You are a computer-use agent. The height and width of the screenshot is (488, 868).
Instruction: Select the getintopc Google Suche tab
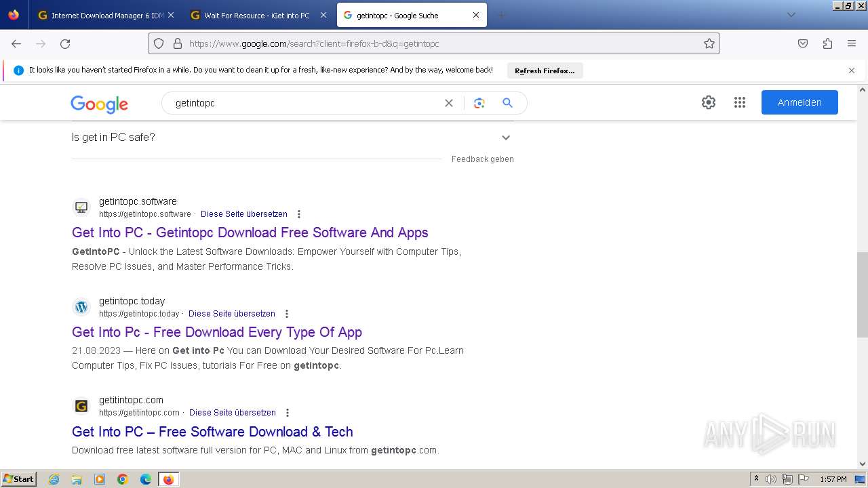click(412, 15)
